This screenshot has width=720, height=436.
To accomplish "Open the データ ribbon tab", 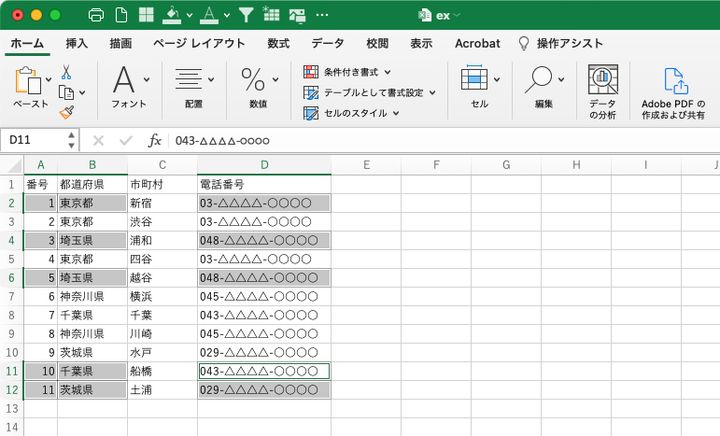I will tap(328, 44).
